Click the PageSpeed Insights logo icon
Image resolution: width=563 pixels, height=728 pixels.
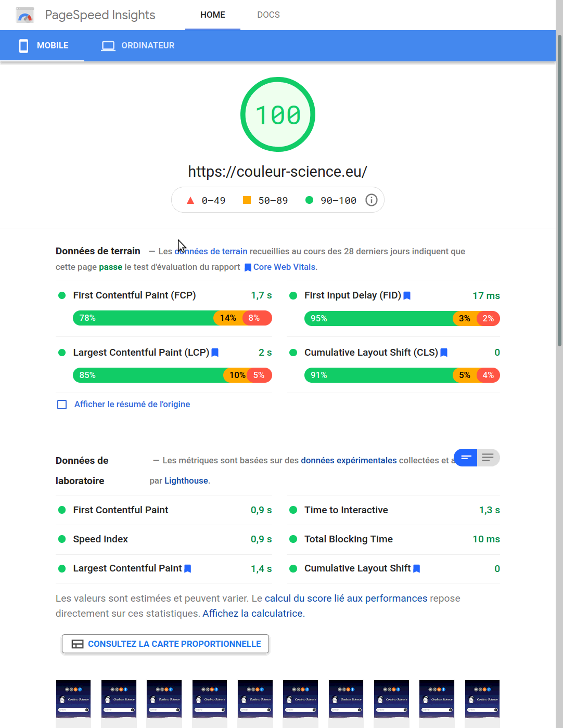[25, 15]
